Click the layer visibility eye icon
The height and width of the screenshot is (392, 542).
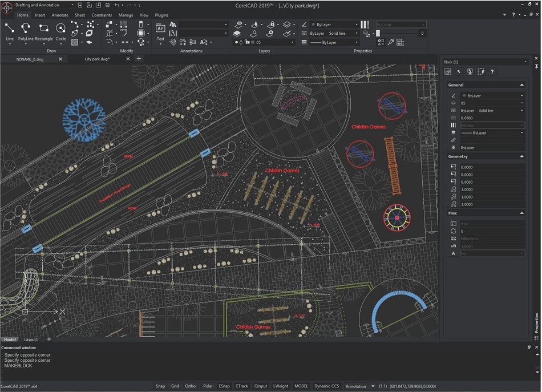[x=238, y=25]
